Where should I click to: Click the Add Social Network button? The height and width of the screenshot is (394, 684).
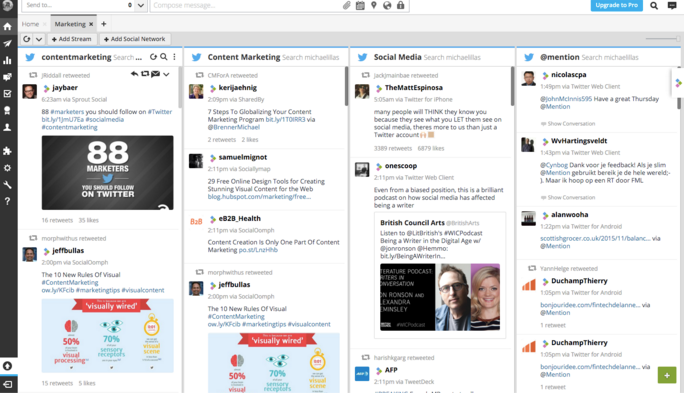135,39
